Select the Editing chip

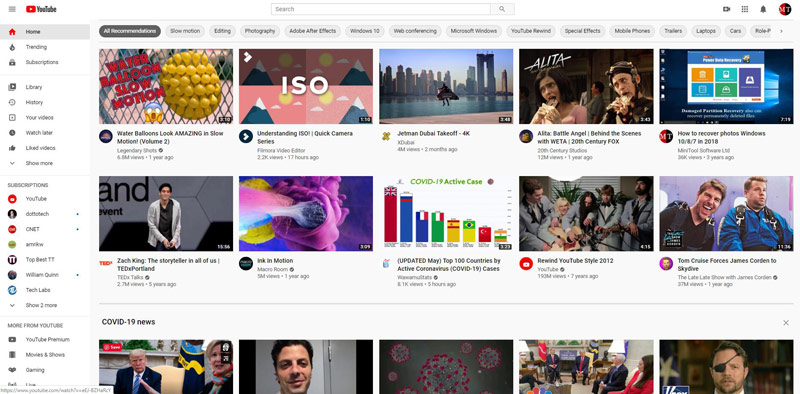click(x=222, y=31)
